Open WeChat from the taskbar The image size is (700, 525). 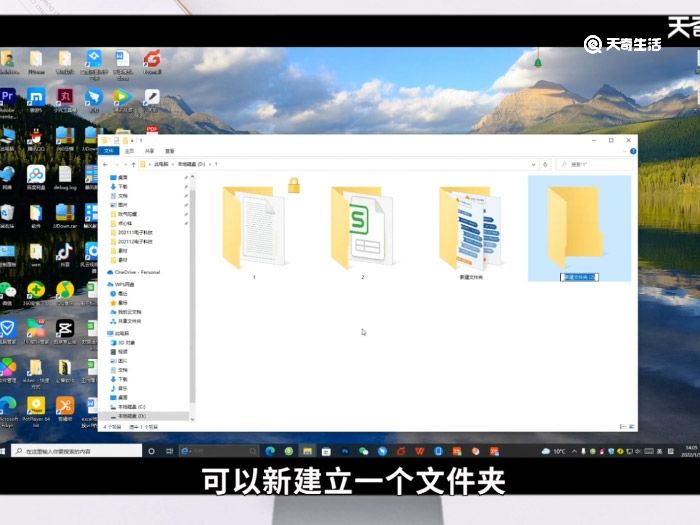[363, 451]
